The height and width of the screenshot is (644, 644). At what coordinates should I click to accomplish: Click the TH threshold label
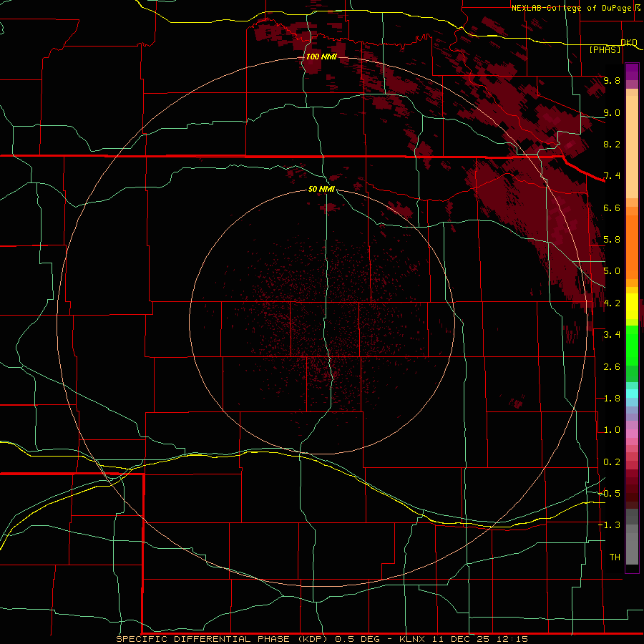pyautogui.click(x=615, y=557)
